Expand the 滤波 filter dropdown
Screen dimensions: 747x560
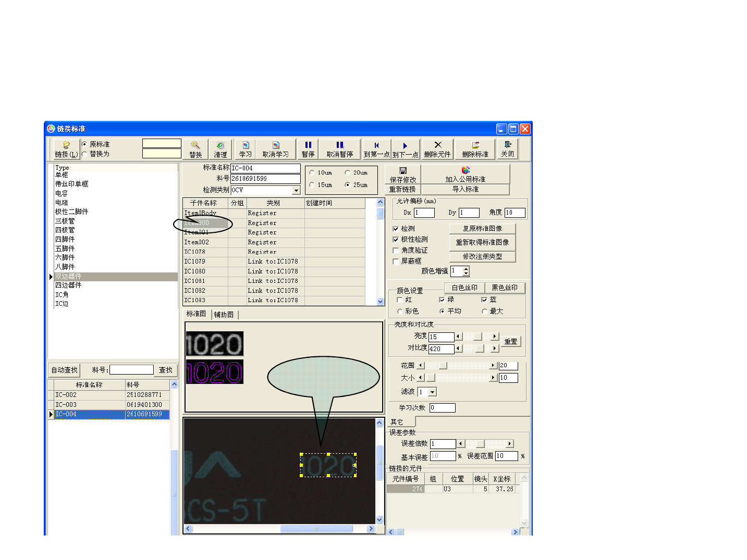432,392
